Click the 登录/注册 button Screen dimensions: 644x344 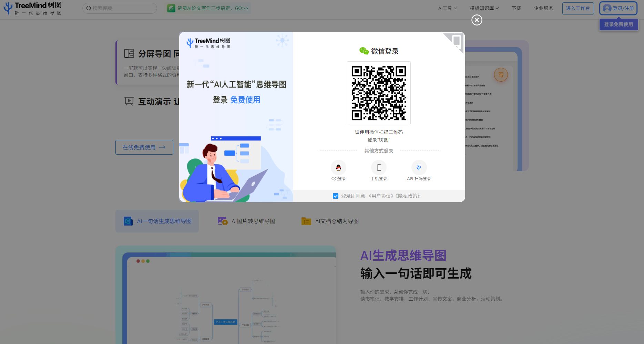point(619,8)
